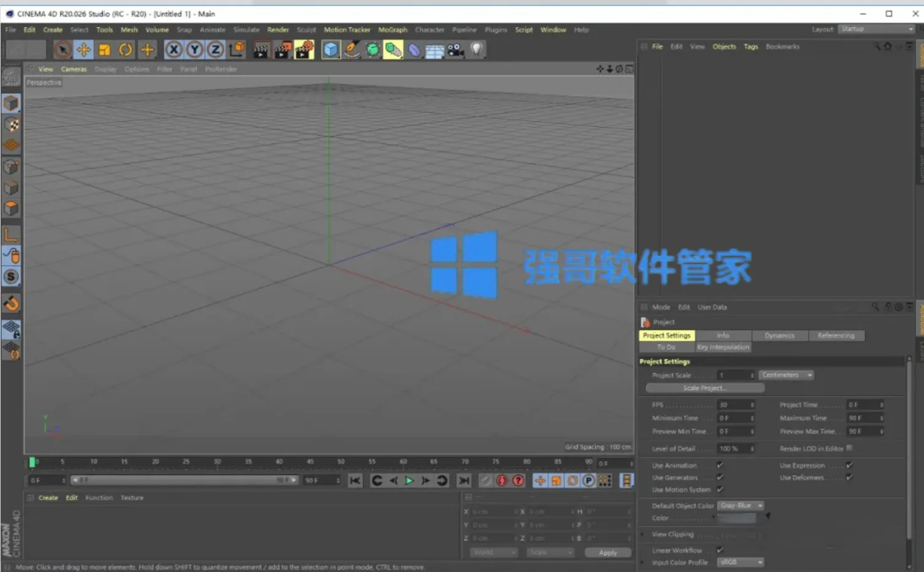Add a Light object

click(476, 50)
